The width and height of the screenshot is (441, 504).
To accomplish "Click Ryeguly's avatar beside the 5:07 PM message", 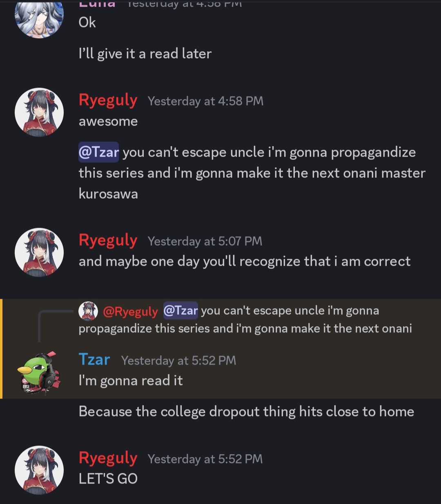I will [39, 252].
